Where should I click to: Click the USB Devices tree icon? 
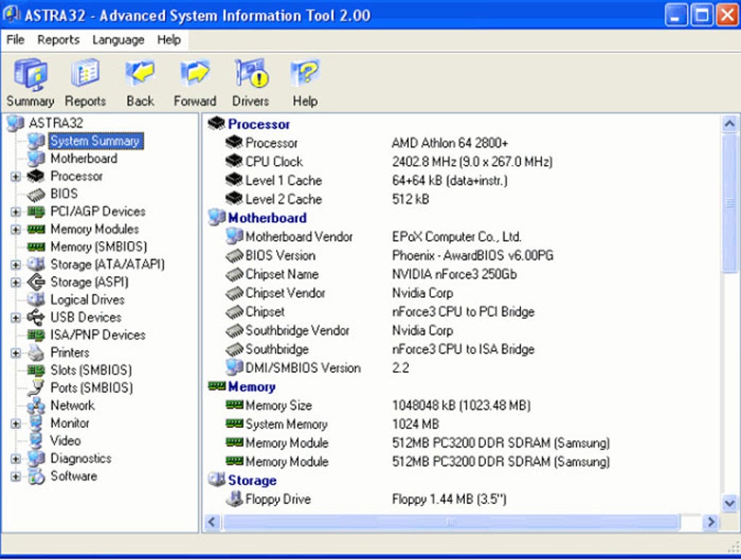tap(36, 317)
